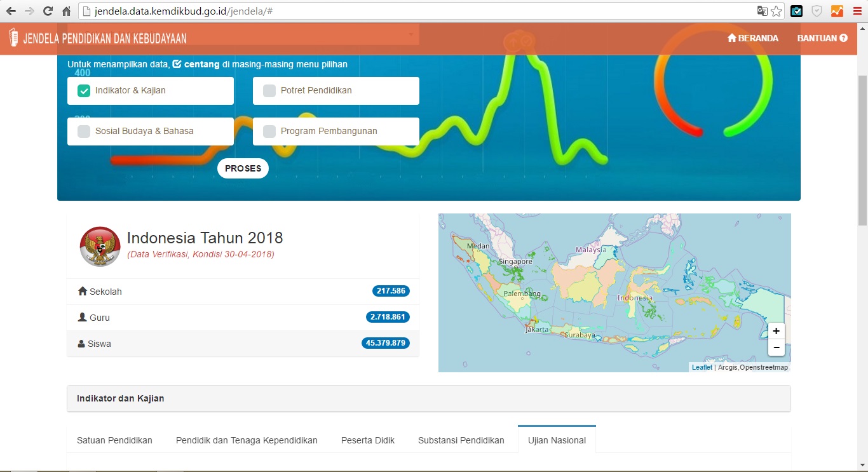868x472 pixels.
Task: Check the Sosial Budaya & Bahasa option
Action: (x=83, y=131)
